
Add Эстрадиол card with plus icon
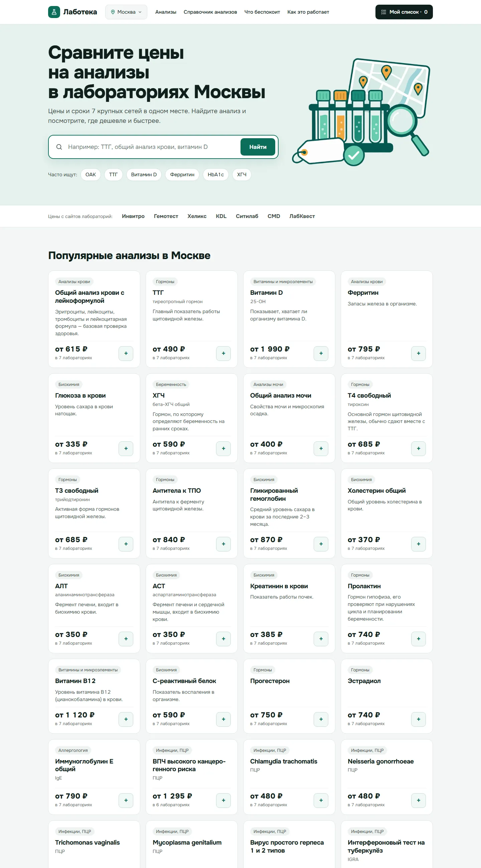click(418, 719)
